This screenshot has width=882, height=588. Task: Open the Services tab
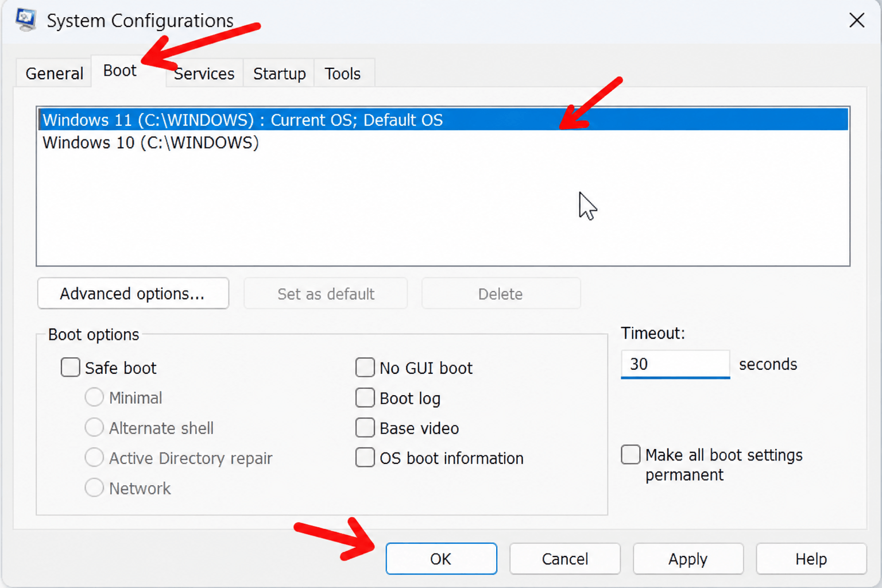tap(204, 73)
